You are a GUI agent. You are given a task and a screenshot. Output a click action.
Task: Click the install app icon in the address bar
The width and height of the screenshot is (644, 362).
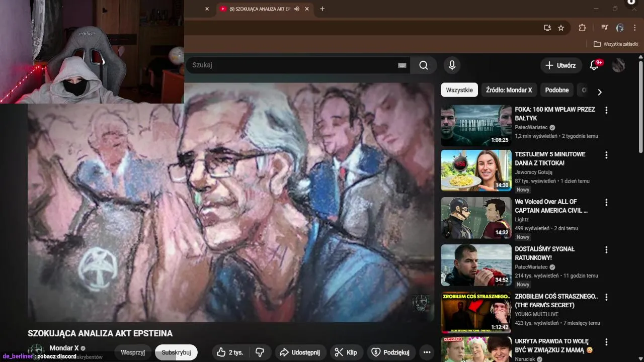pyautogui.click(x=547, y=28)
